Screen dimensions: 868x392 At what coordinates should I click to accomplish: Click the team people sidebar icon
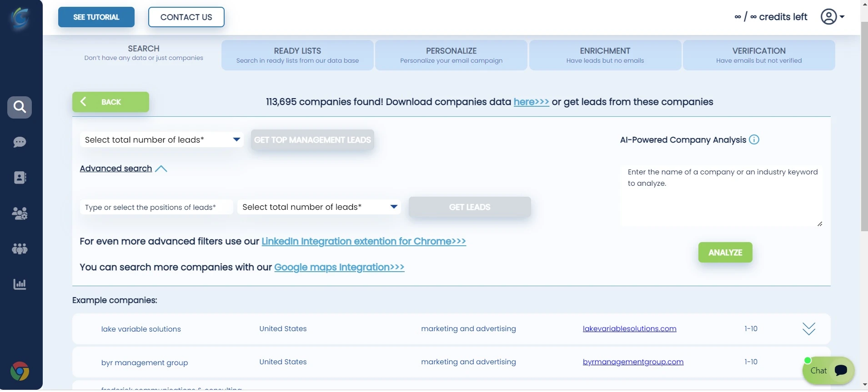[20, 248]
